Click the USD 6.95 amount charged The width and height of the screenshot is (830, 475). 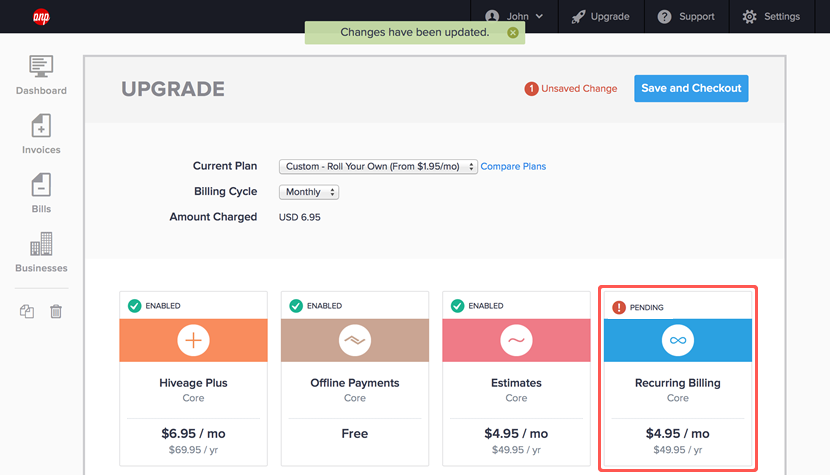point(300,217)
